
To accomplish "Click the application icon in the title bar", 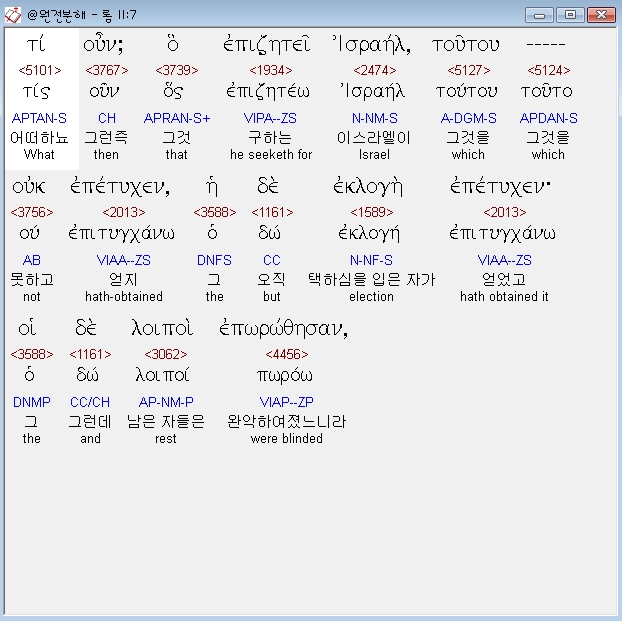I will pos(13,15).
